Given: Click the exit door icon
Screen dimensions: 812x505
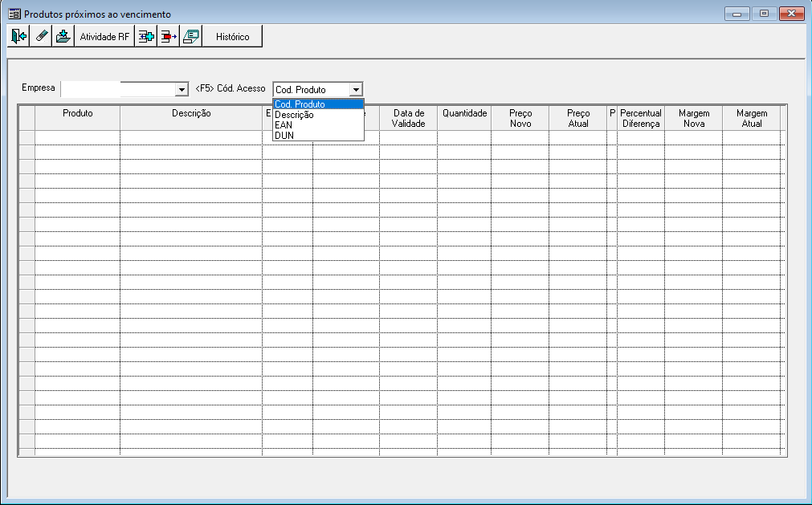Looking at the screenshot, I should pyautogui.click(x=18, y=36).
